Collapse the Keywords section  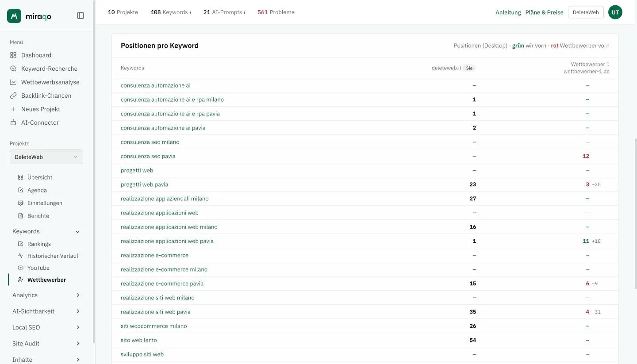(77, 231)
